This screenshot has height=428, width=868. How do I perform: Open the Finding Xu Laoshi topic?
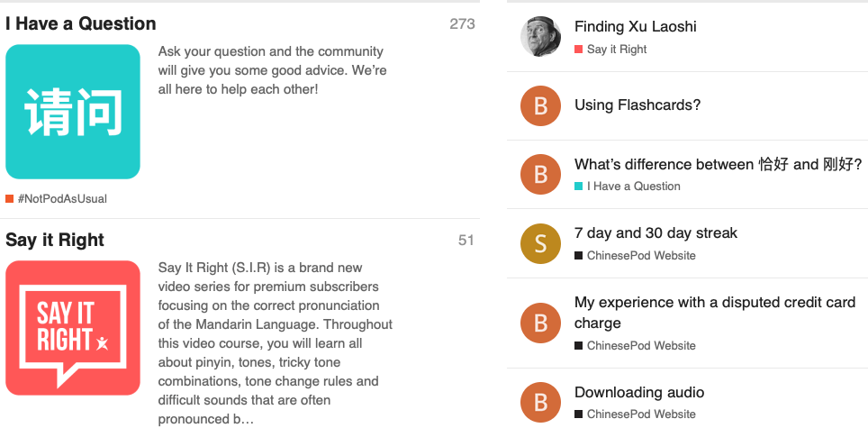point(635,27)
